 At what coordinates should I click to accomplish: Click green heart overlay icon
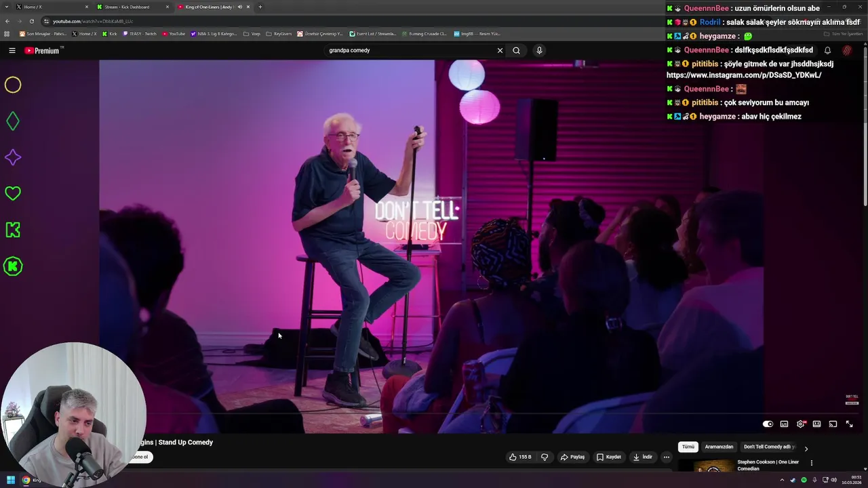(x=13, y=193)
